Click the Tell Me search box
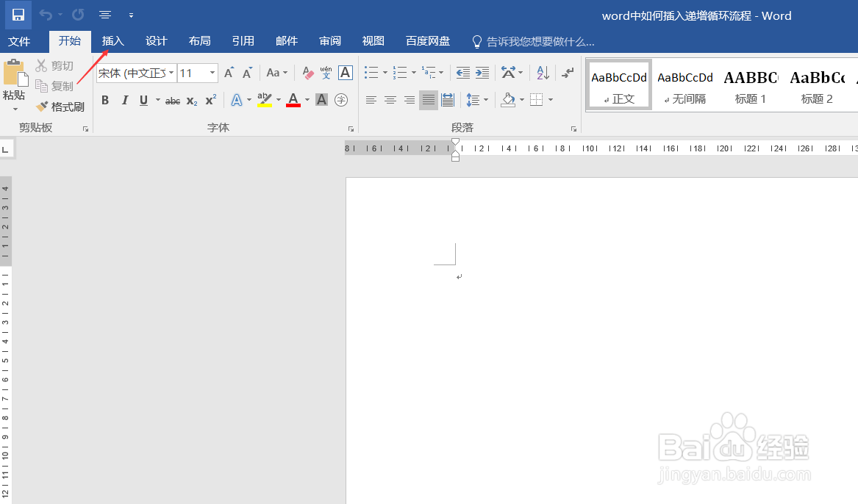 click(x=537, y=41)
